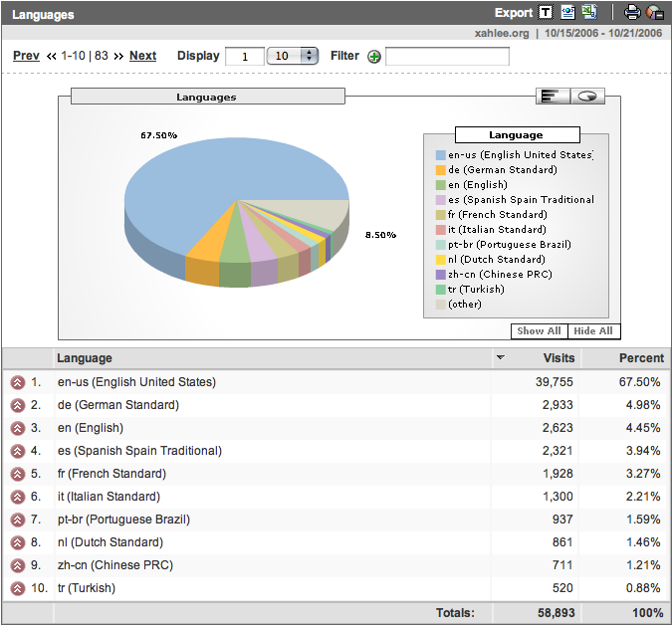Switch chart to bar graph view
Screen dimensions: 672x625
tap(552, 96)
